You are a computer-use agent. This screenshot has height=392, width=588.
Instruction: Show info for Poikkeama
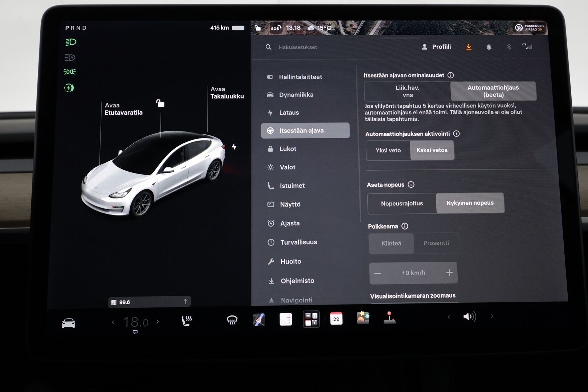pyautogui.click(x=405, y=226)
